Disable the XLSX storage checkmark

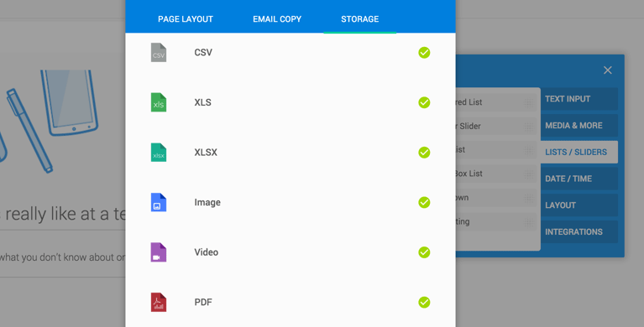click(424, 153)
